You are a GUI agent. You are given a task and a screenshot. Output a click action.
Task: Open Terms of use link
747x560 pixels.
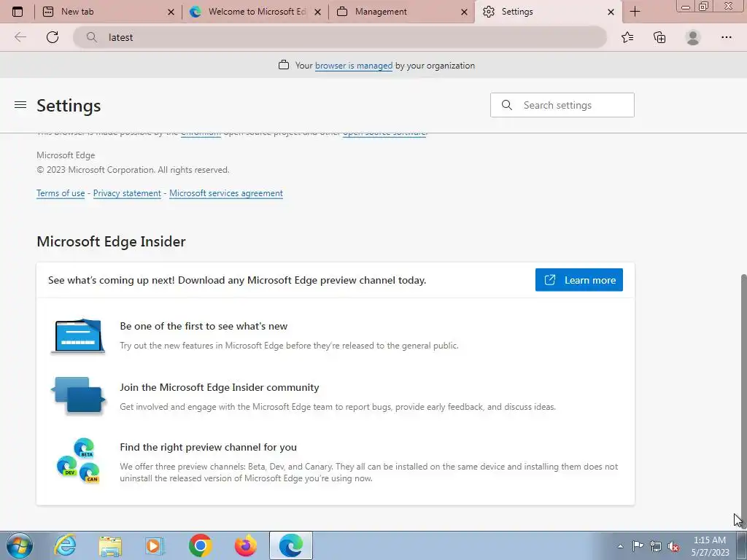click(x=61, y=193)
